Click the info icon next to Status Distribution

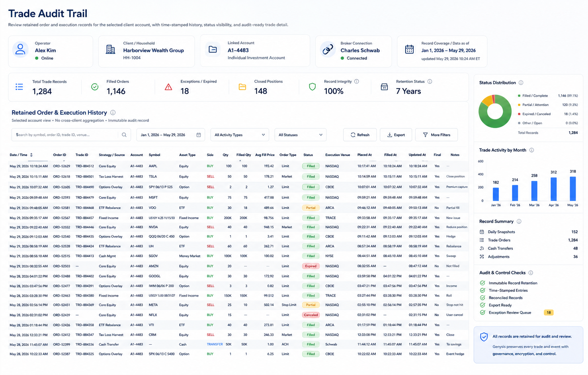[521, 82]
